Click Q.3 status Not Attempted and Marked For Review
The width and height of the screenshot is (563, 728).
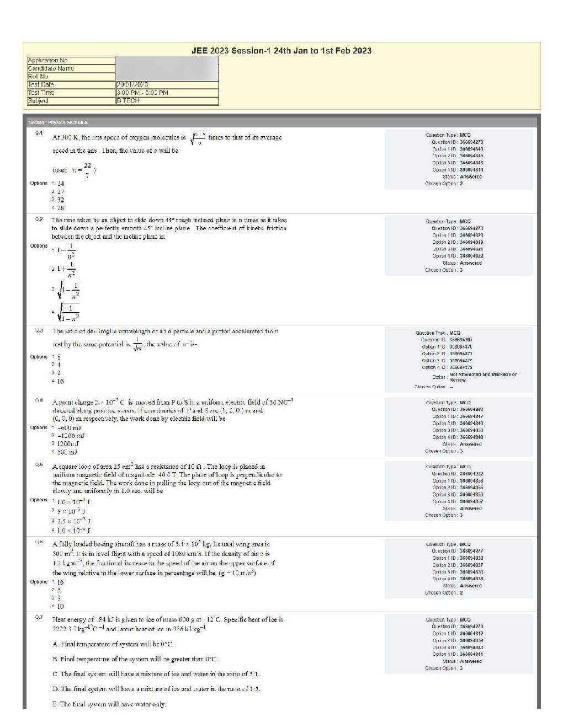click(x=483, y=377)
